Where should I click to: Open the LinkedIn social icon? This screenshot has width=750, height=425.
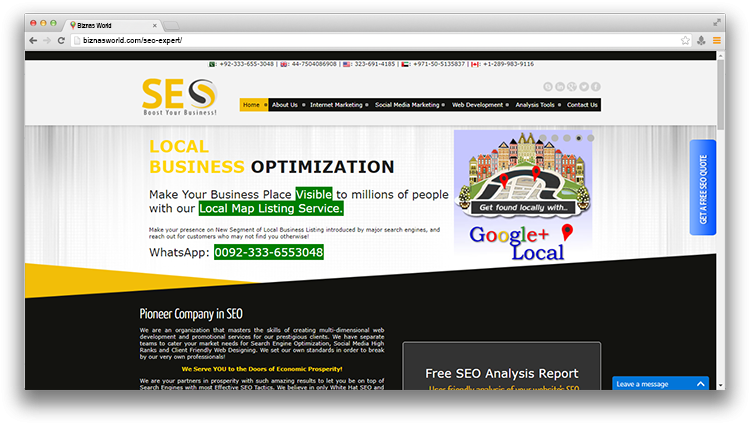point(560,87)
